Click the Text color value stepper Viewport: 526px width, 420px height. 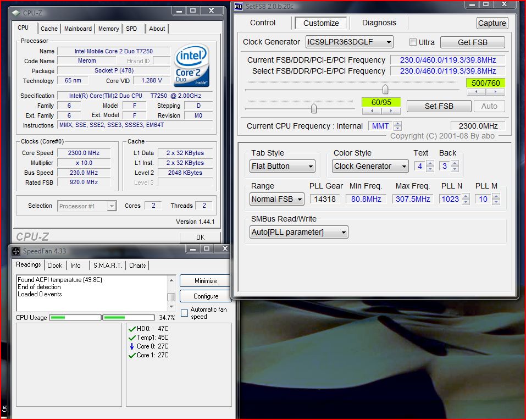pos(430,166)
